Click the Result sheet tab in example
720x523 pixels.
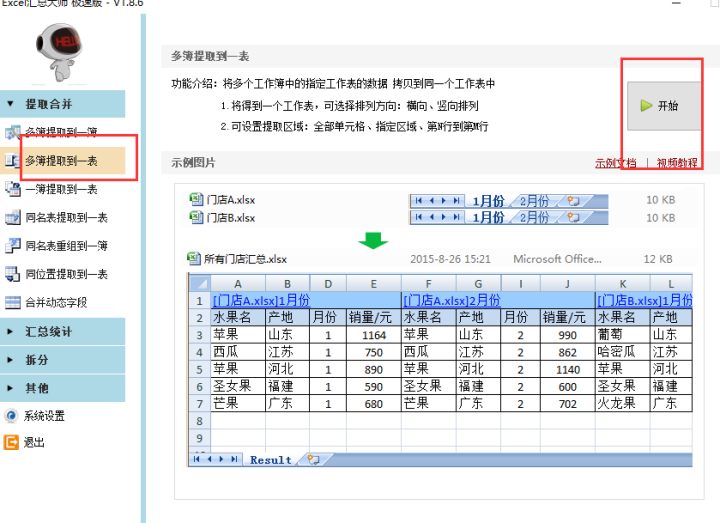click(x=271, y=460)
